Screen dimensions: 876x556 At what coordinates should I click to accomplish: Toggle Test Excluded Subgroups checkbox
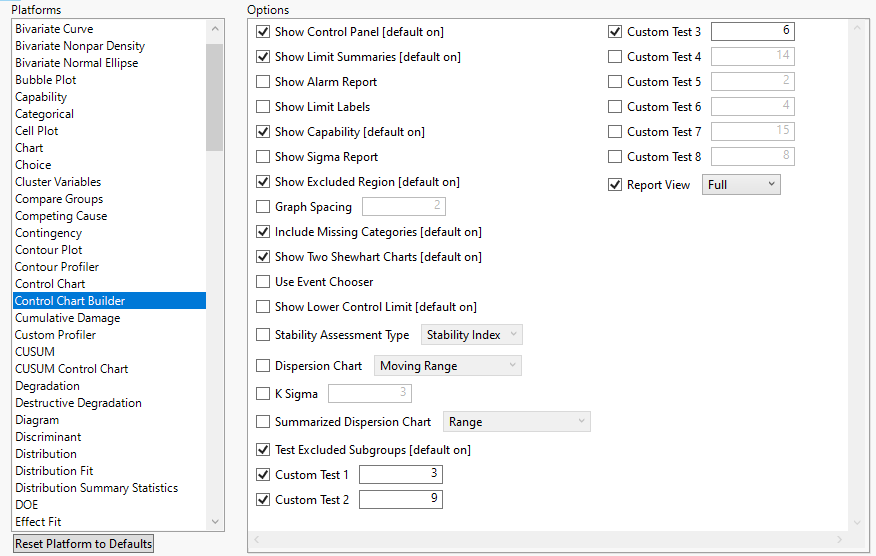coord(263,449)
